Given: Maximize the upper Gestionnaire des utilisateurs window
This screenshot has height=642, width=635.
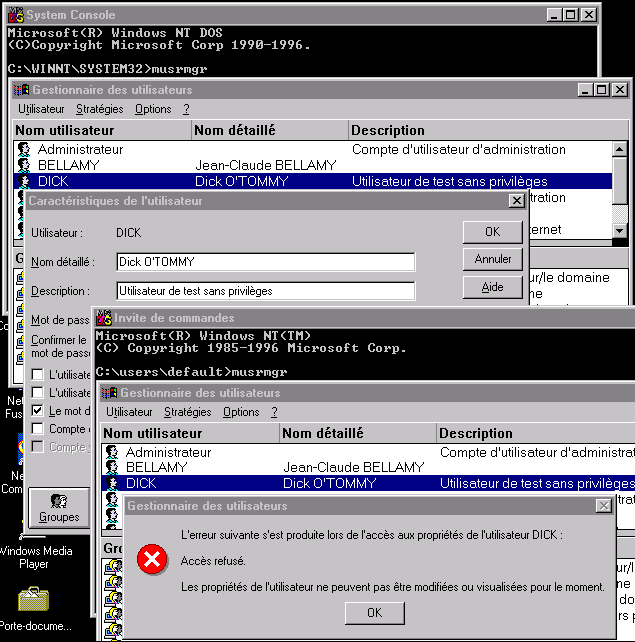Looking at the screenshot, I should [x=602, y=90].
